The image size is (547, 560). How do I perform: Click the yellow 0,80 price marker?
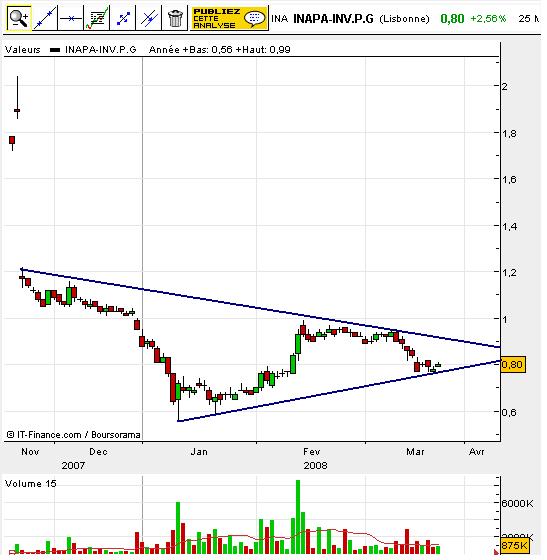pyautogui.click(x=513, y=364)
